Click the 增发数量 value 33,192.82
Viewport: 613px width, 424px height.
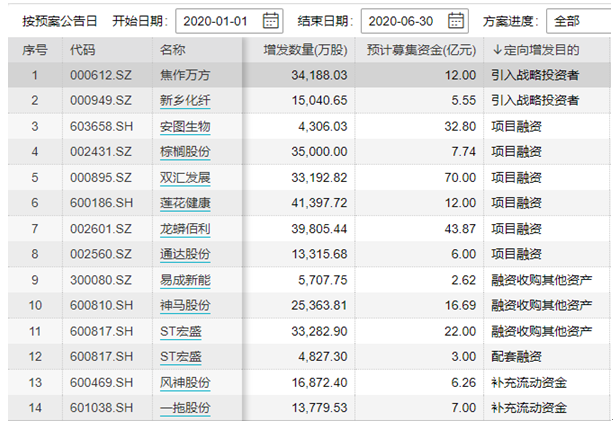(319, 178)
